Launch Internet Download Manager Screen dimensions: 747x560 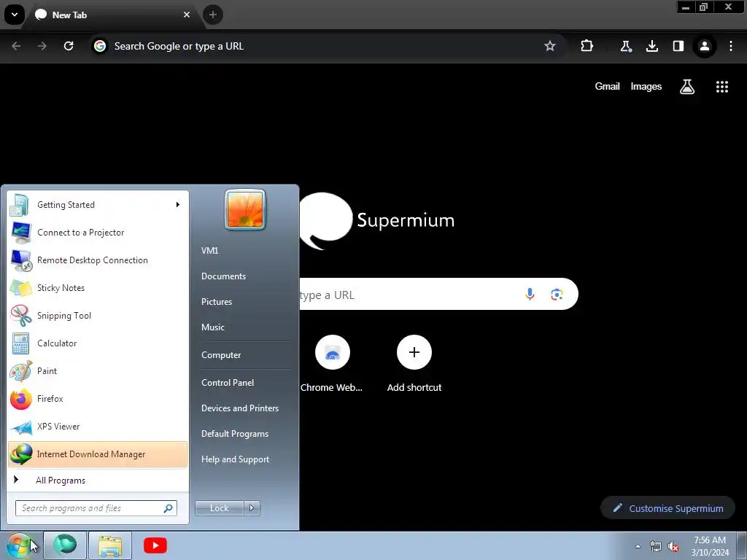(98, 454)
